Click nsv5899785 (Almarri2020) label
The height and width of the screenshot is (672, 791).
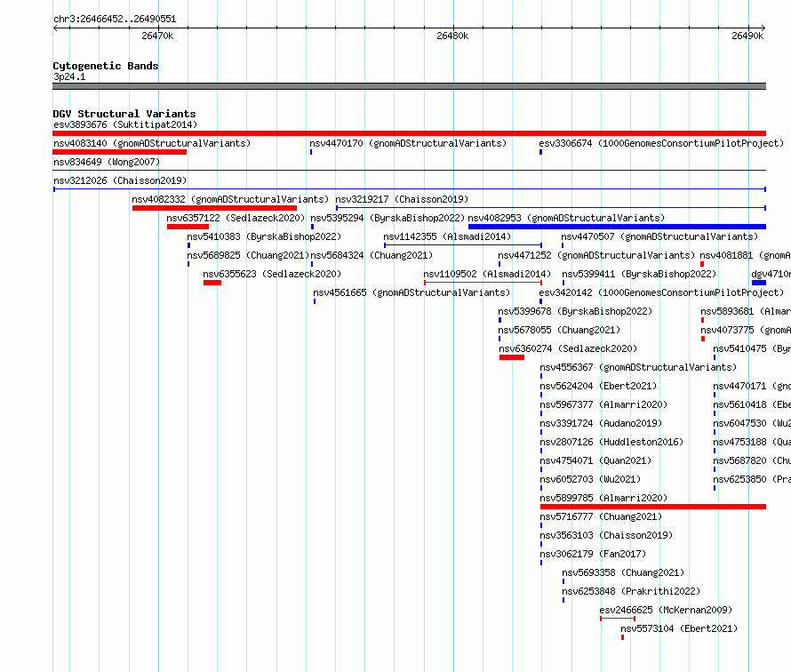(603, 498)
